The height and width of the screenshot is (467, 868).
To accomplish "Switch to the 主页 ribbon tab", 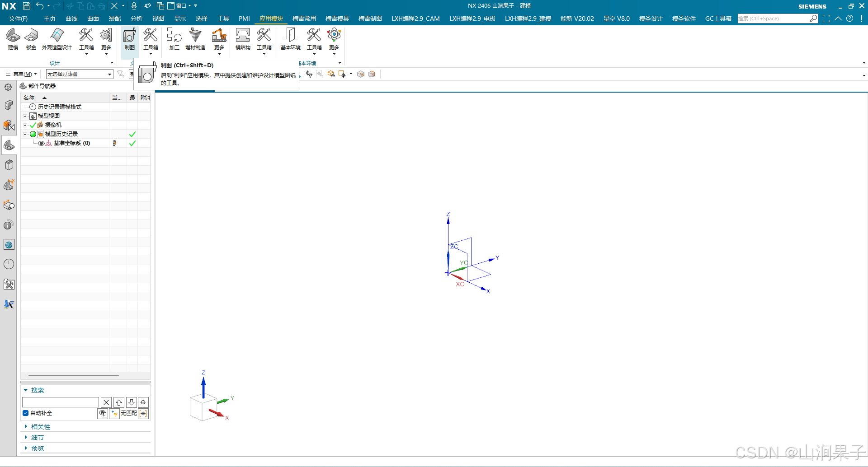I will pos(50,19).
